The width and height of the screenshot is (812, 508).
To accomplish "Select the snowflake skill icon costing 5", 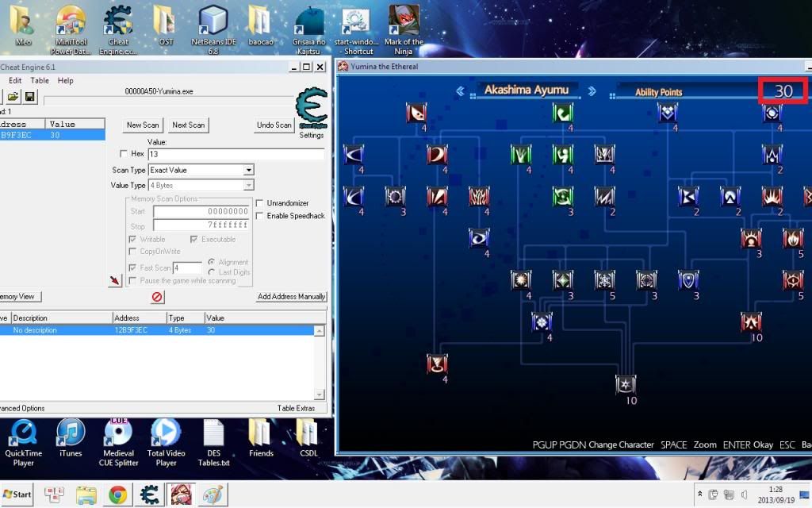I will [604, 280].
